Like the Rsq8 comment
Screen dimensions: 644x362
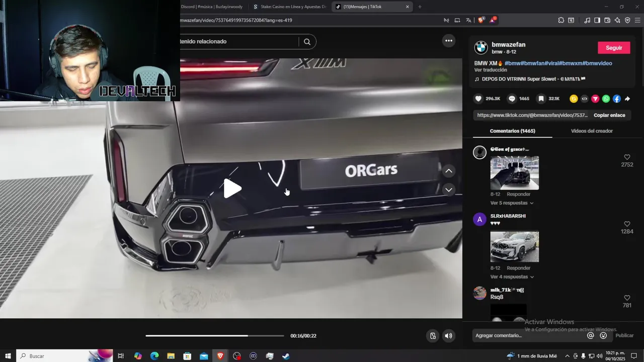click(x=627, y=298)
